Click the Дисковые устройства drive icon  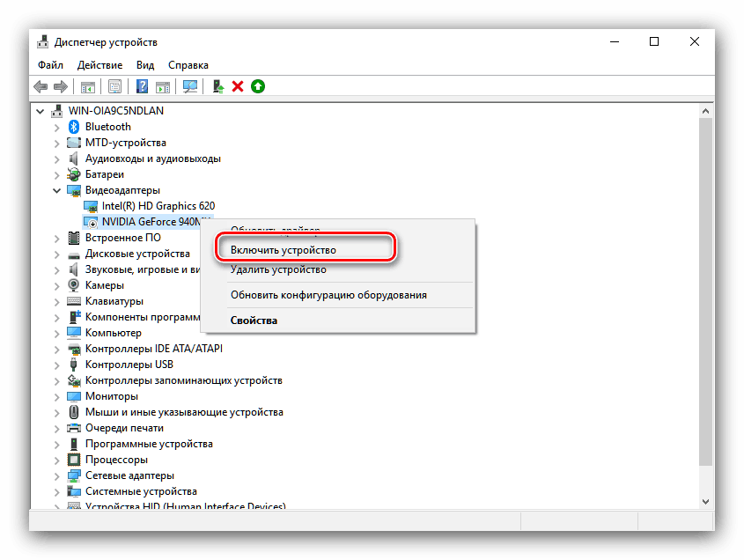click(x=74, y=254)
